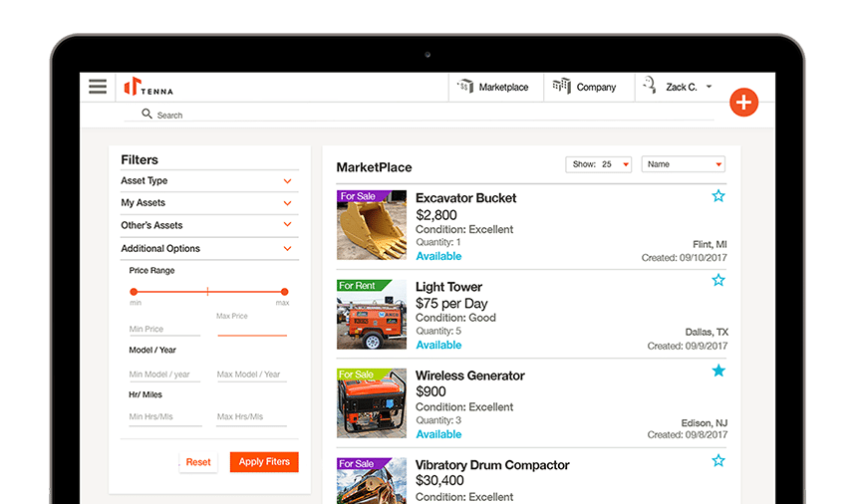Click the Created: 09/8/2017 text
857x504 pixels.
pos(688,434)
